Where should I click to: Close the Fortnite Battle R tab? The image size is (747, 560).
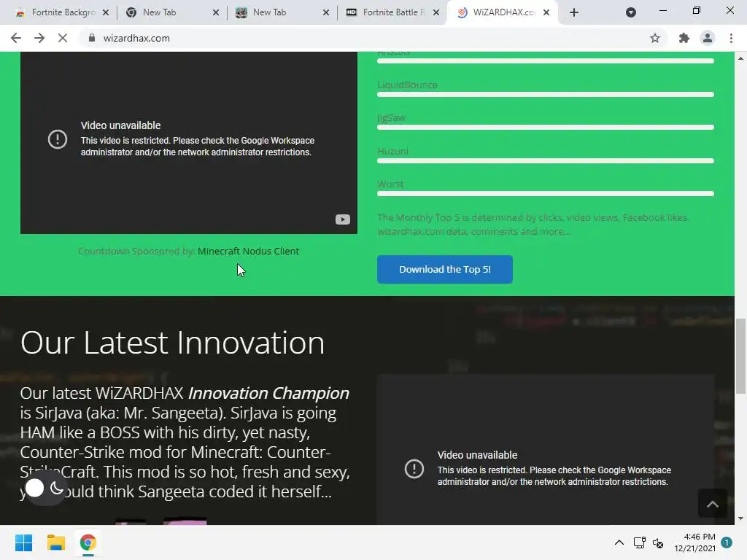436,12
